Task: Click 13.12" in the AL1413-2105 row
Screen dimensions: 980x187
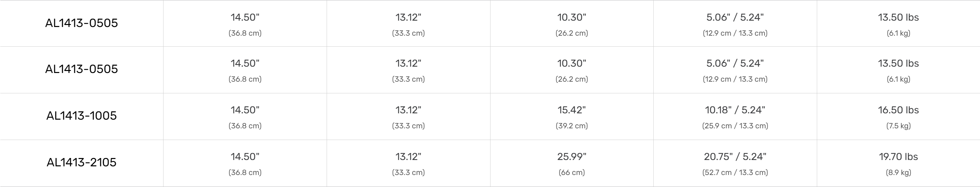Action: click(408, 157)
